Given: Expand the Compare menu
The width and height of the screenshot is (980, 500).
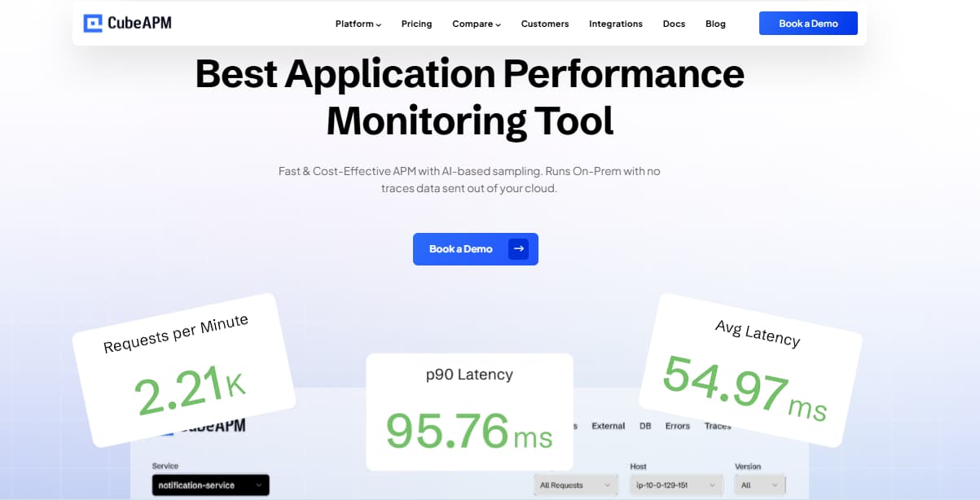Looking at the screenshot, I should [477, 24].
